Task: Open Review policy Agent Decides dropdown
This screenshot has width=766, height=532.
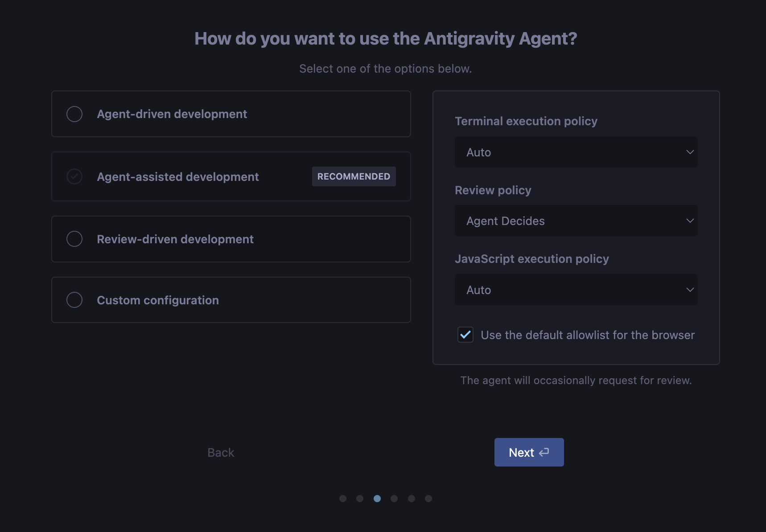Action: [576, 221]
